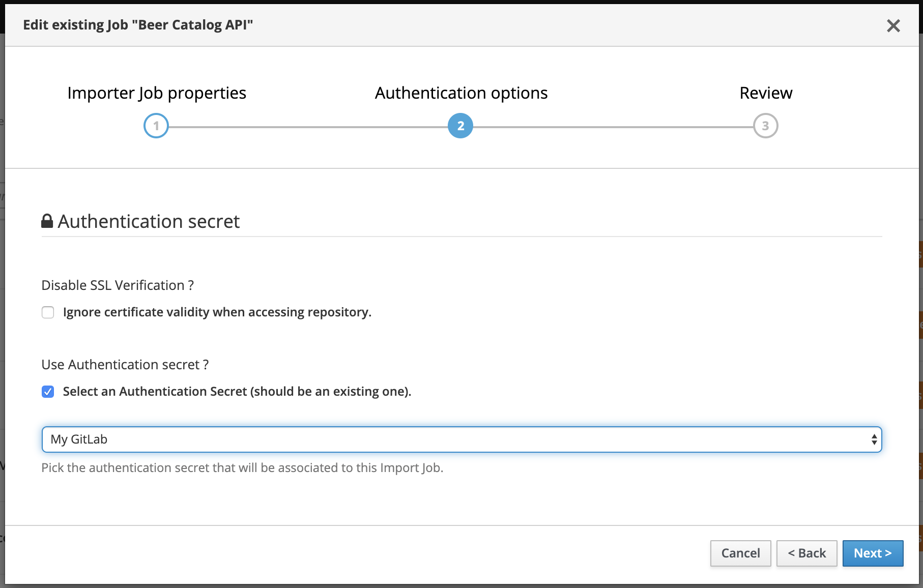Go to the Review step label
Screen dimensions: 923x588
[766, 93]
